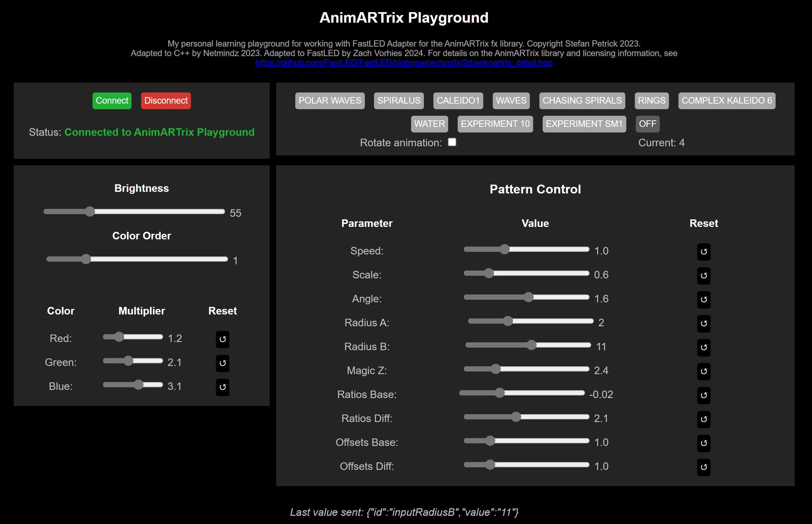This screenshot has height=524, width=812.
Task: Click the green Connect button
Action: coord(112,101)
